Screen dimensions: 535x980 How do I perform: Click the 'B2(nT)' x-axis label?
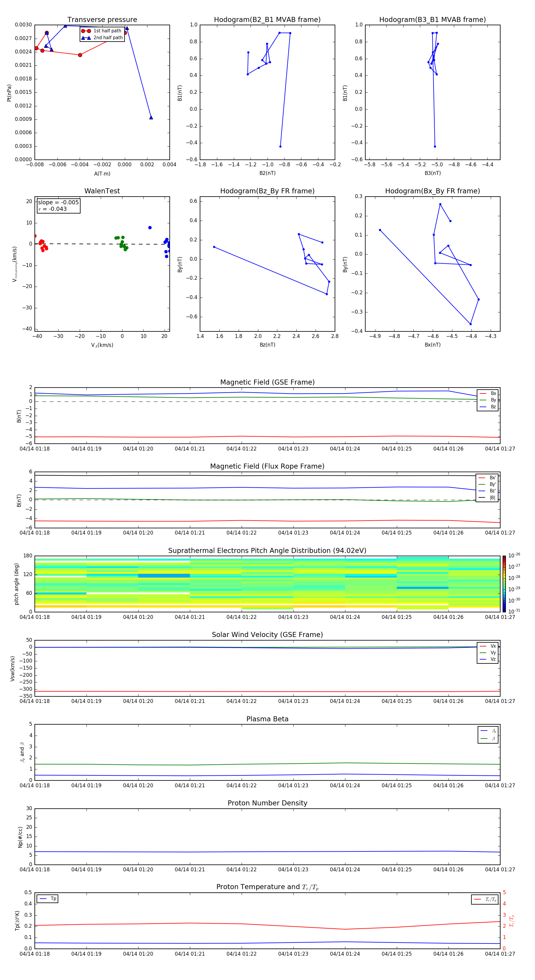pos(267,173)
